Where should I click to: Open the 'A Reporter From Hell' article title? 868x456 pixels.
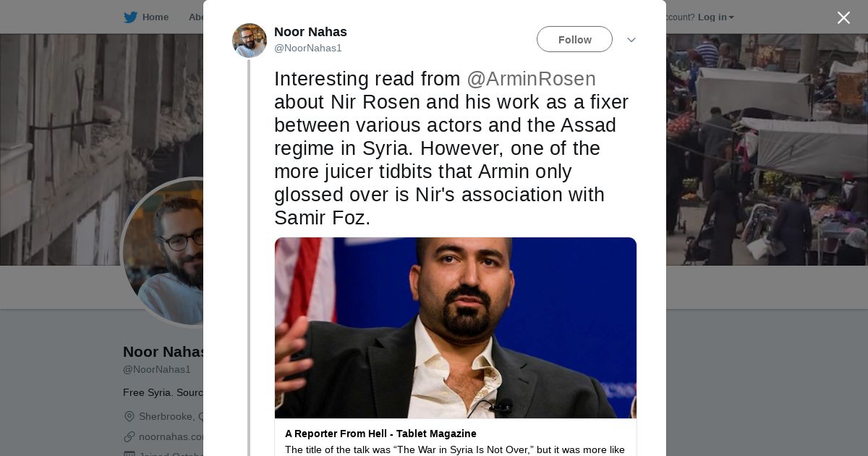[x=380, y=434]
